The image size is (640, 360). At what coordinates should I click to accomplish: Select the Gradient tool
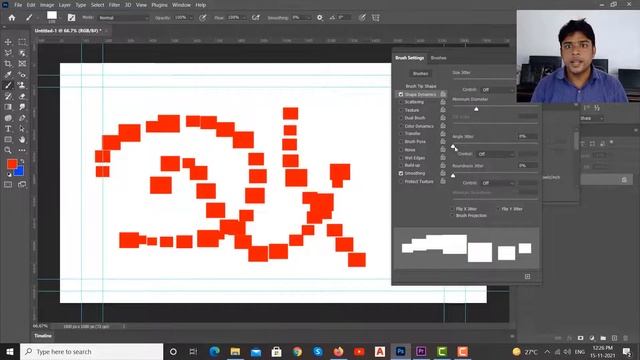click(8, 107)
